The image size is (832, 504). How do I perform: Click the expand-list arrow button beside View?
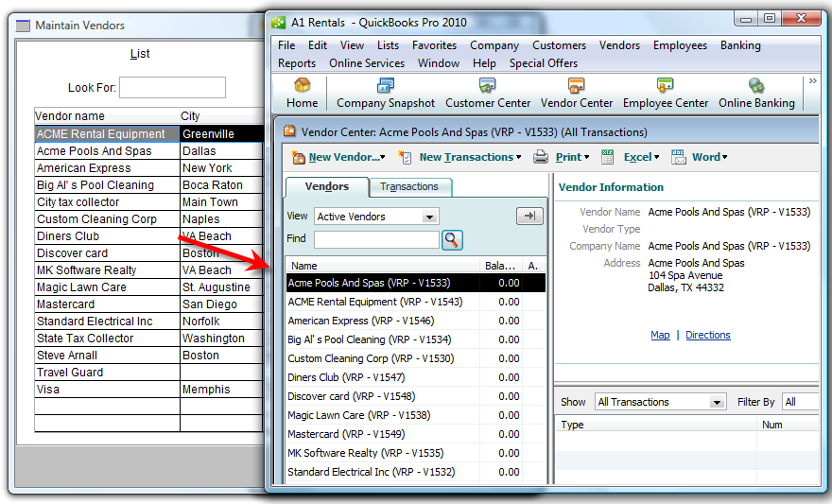[x=529, y=216]
